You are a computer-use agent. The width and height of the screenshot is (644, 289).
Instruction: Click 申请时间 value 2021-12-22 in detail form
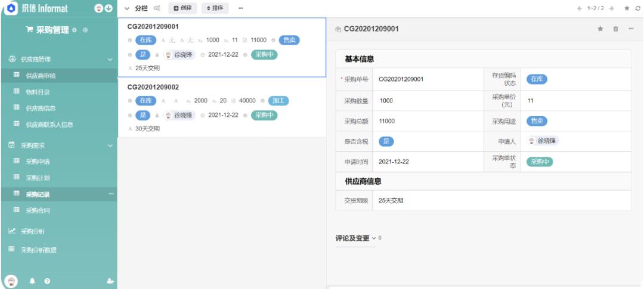pyautogui.click(x=394, y=161)
